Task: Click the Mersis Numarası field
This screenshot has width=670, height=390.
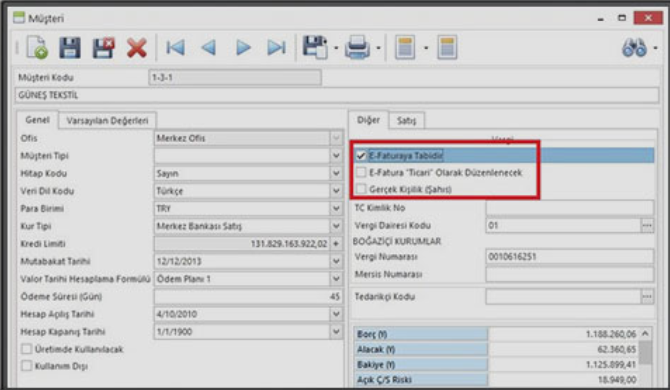Action: 570,274
